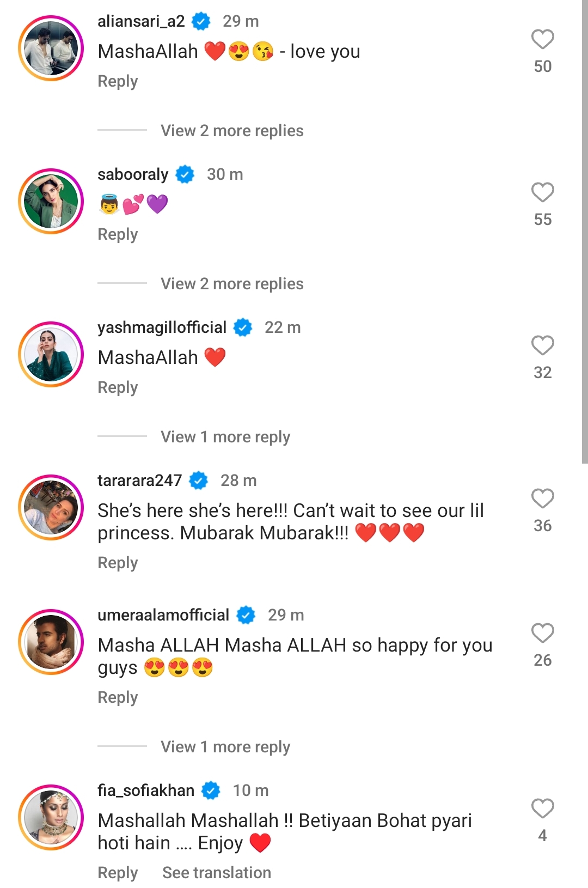588x888 pixels.
Task: Open umeraalamofficial username link
Action: pos(163,615)
